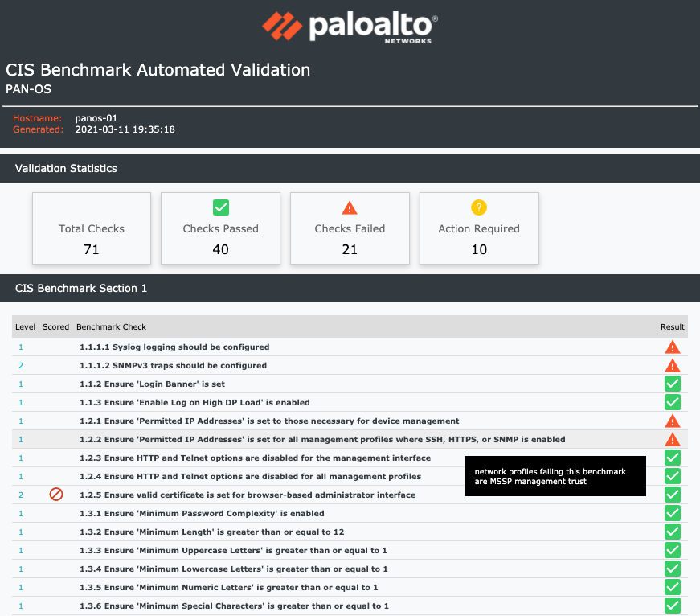Open Level 1 link for the Syslog logging check

click(20, 347)
